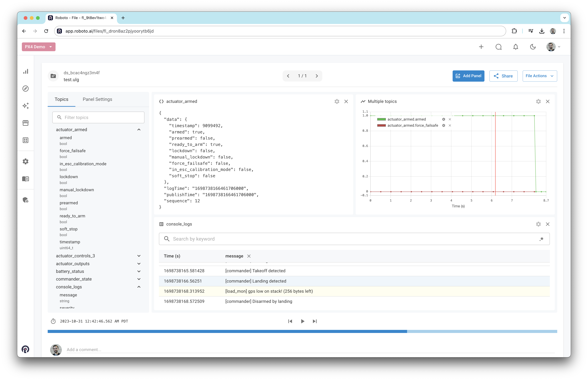Open settings gear of actuator_armed panel
588x380 pixels.
pyautogui.click(x=337, y=101)
